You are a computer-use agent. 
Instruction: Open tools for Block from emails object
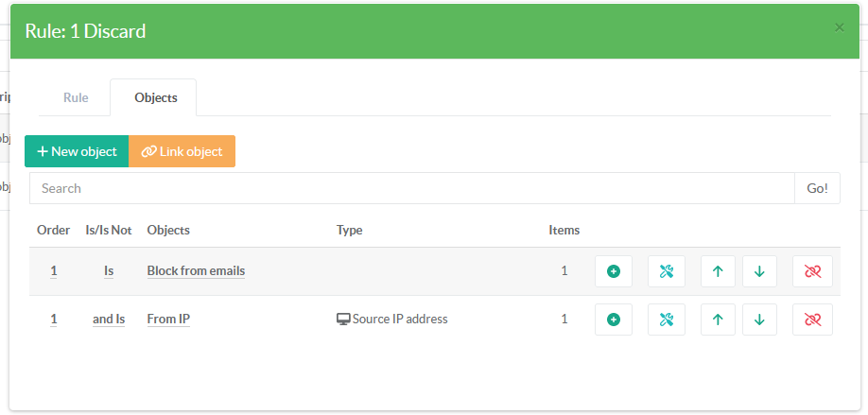pos(666,271)
